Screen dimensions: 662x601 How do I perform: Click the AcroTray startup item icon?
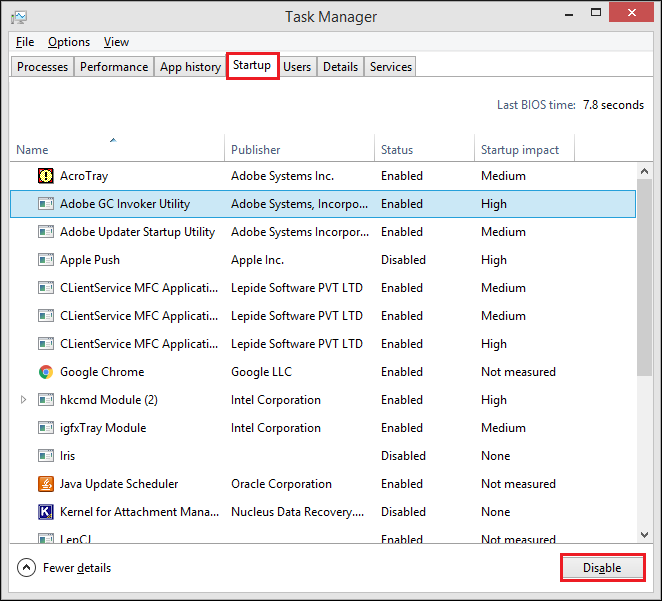46,176
